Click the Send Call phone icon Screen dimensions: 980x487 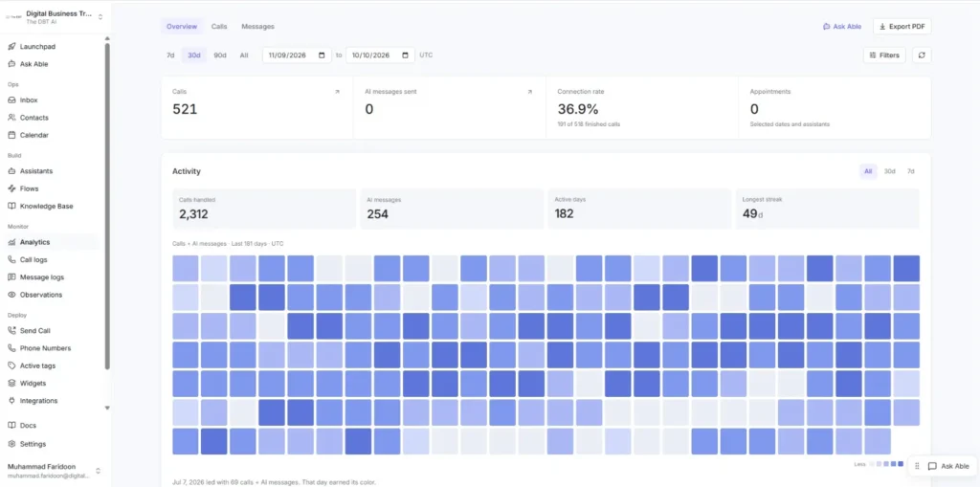pos(11,331)
